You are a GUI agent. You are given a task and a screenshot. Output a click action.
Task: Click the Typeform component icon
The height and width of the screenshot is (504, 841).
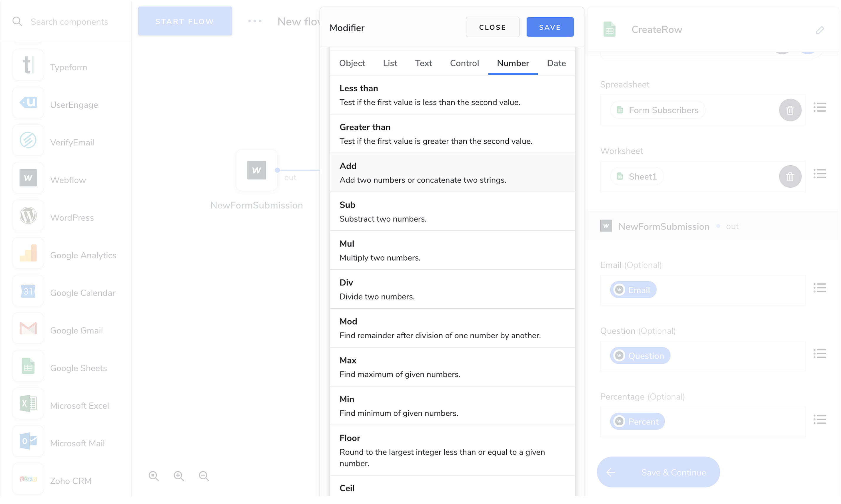[28, 65]
